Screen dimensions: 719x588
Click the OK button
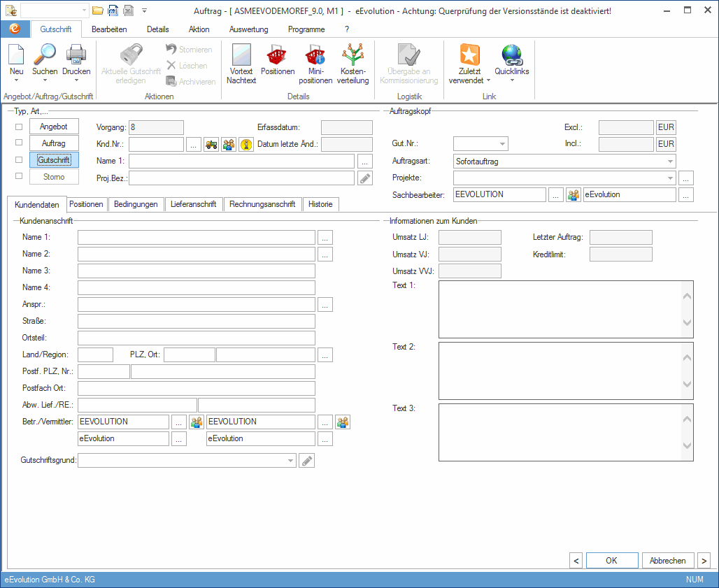pyautogui.click(x=612, y=561)
